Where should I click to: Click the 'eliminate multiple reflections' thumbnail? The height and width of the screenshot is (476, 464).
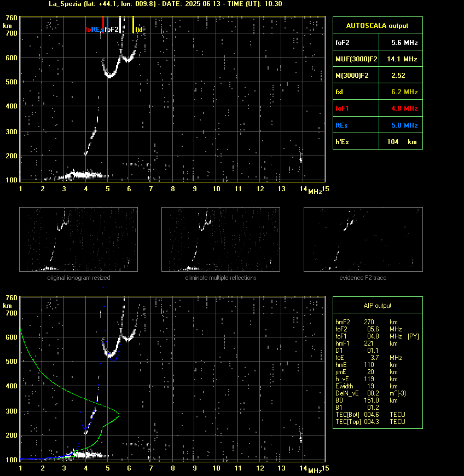pos(221,239)
